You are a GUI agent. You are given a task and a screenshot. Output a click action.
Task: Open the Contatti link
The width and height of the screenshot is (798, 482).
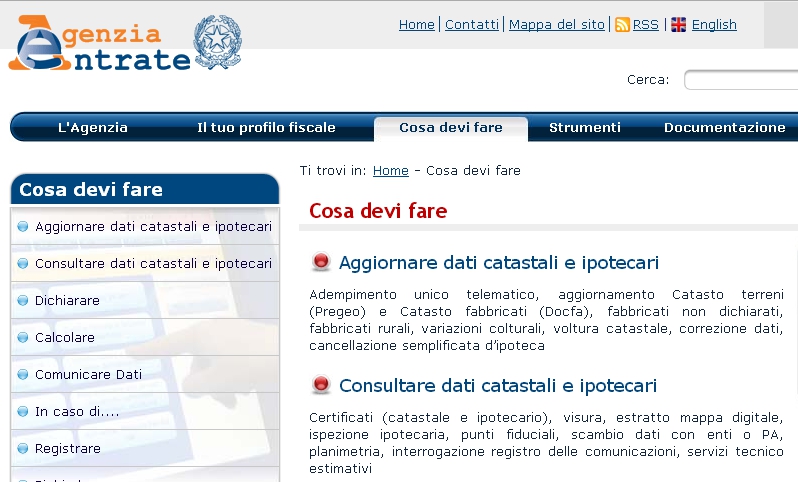[472, 25]
